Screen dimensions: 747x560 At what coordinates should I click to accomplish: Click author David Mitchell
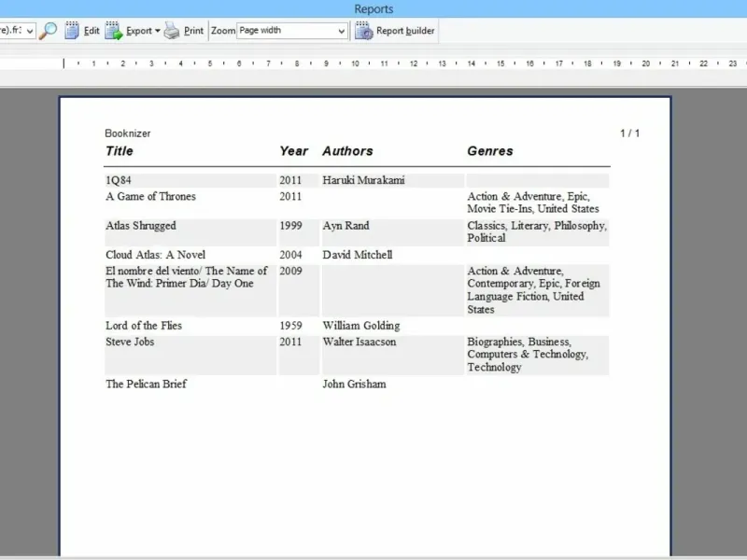pyautogui.click(x=358, y=255)
